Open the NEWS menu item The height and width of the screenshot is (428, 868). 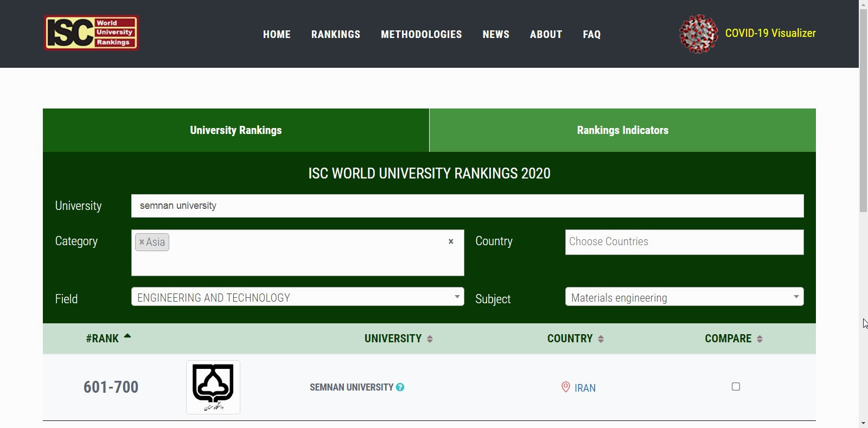coord(496,34)
